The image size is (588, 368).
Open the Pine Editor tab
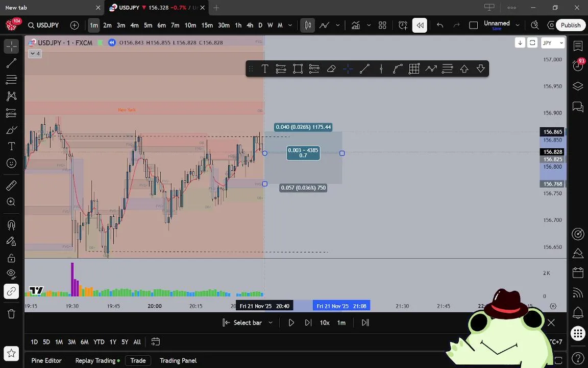46,360
